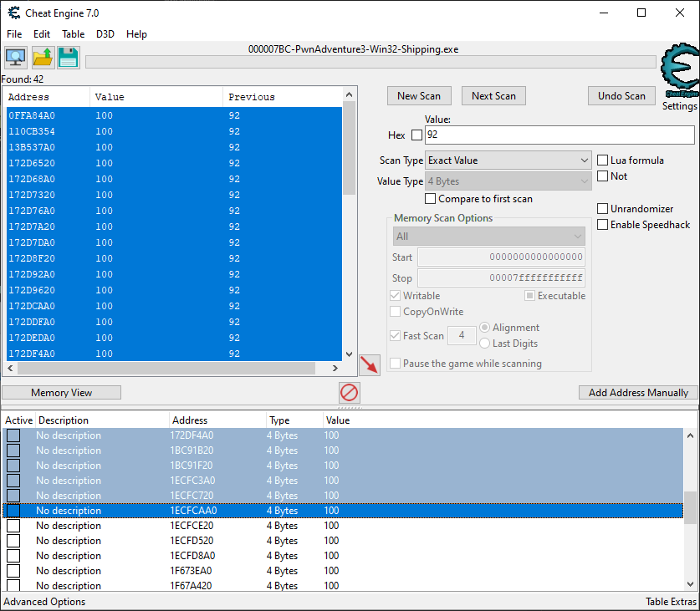Screen dimensions: 700x611
Task: Toggle Enable Speedhack checkbox
Action: (x=603, y=225)
